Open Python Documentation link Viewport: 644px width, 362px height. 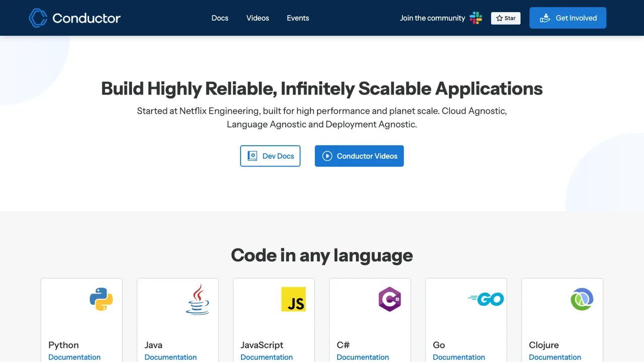pos(74,357)
